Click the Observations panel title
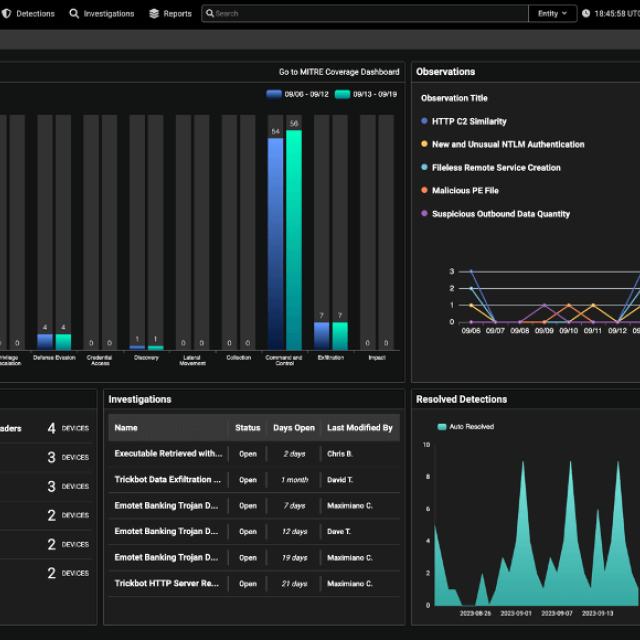This screenshot has height=640, width=640. tap(445, 72)
